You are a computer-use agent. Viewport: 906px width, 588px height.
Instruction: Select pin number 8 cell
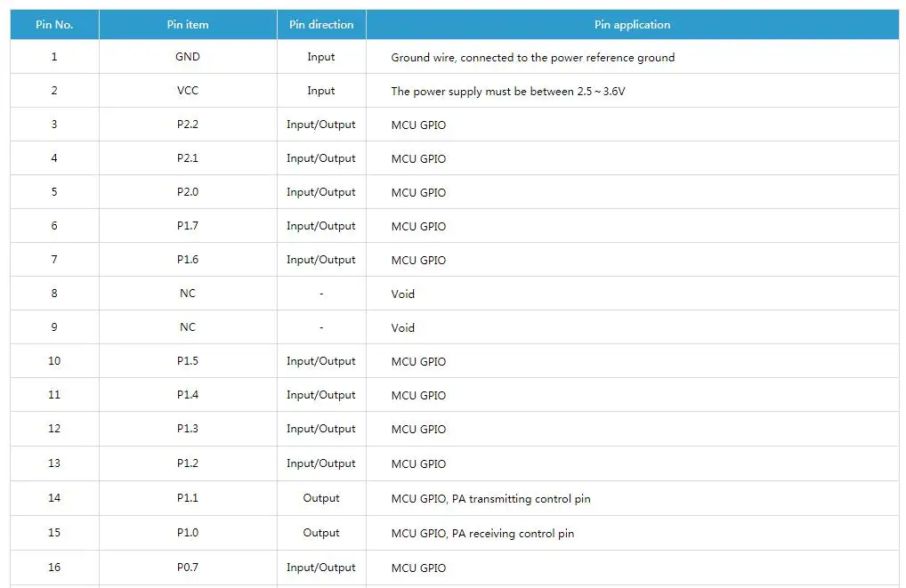pyautogui.click(x=54, y=294)
